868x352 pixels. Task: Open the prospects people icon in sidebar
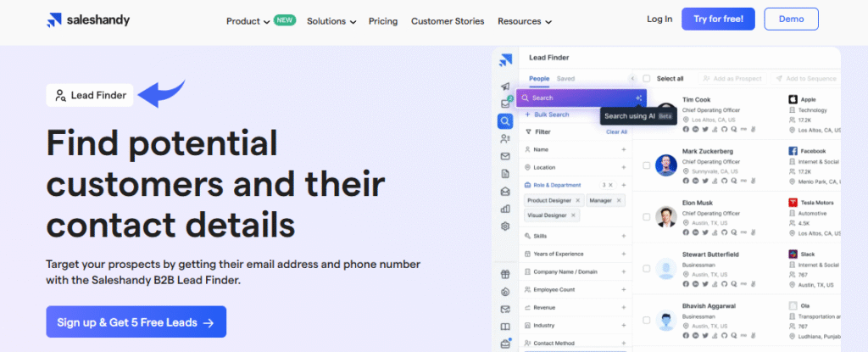[505, 138]
